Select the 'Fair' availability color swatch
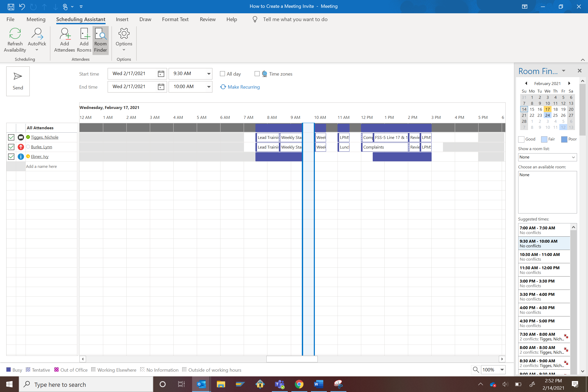 coord(544,139)
